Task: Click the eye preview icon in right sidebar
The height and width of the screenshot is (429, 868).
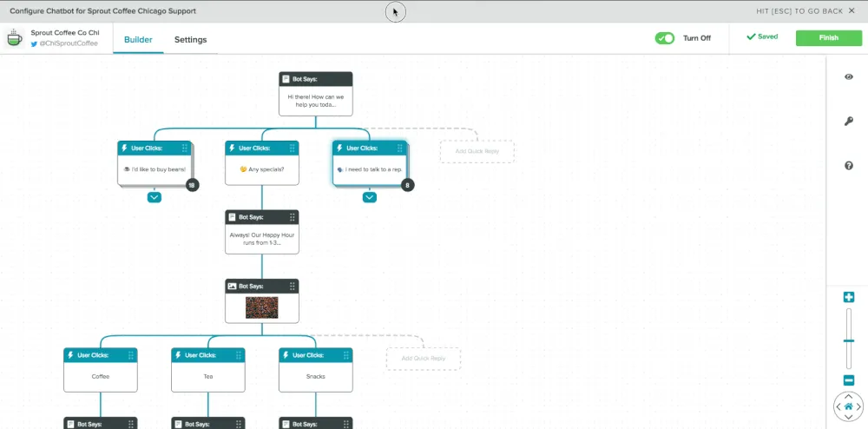Action: 849,77
